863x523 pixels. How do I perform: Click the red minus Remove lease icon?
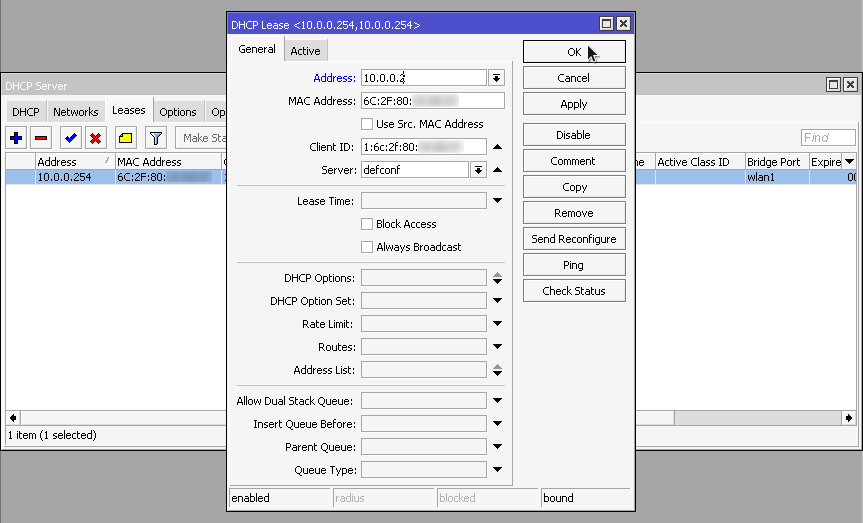coord(41,138)
